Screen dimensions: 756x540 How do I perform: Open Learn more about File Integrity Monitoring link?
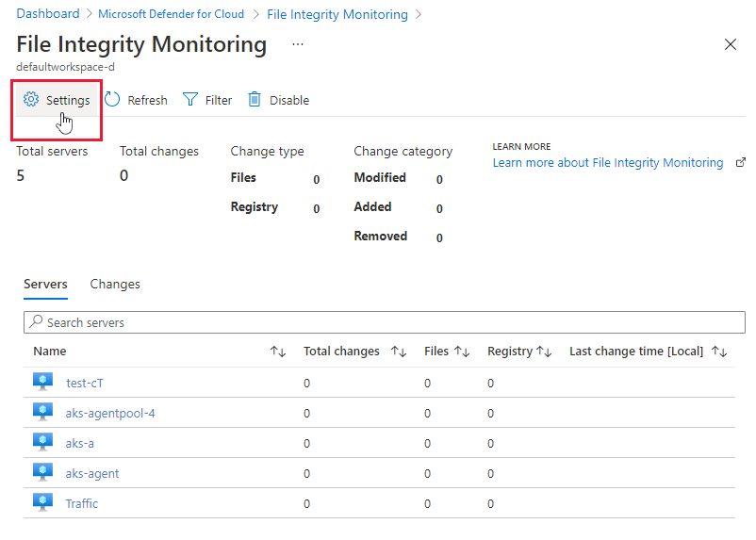[608, 162]
